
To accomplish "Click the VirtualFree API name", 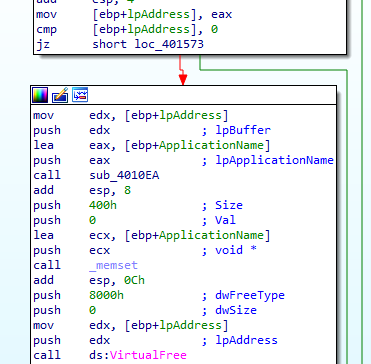I will pyautogui.click(x=148, y=355).
